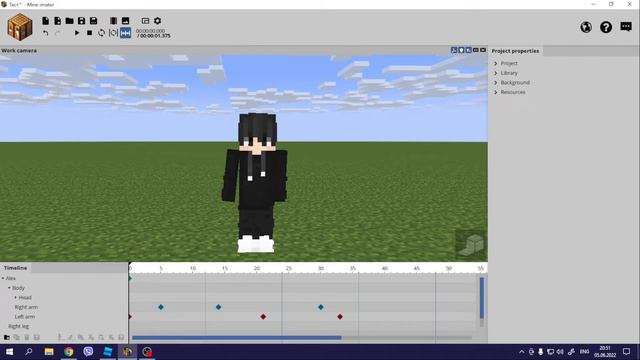Toggle loop playback
The width and height of the screenshot is (640, 360).
tap(101, 33)
